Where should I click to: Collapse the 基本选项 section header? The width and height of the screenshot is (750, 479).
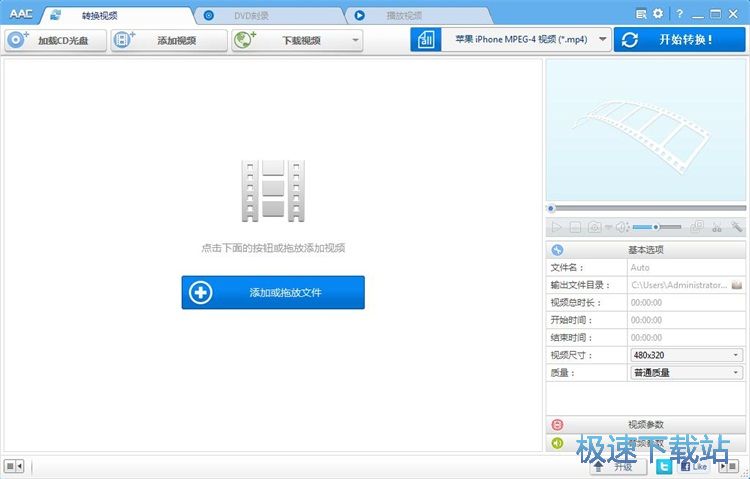646,250
